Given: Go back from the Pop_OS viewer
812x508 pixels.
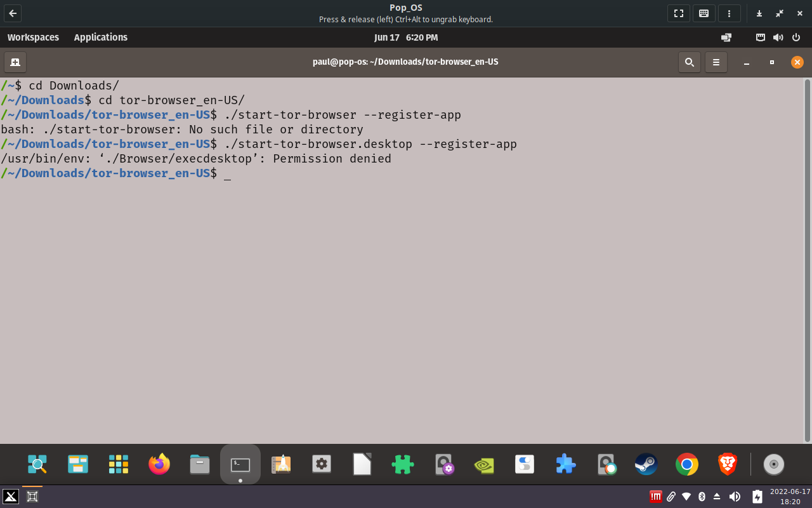Looking at the screenshot, I should (x=13, y=13).
